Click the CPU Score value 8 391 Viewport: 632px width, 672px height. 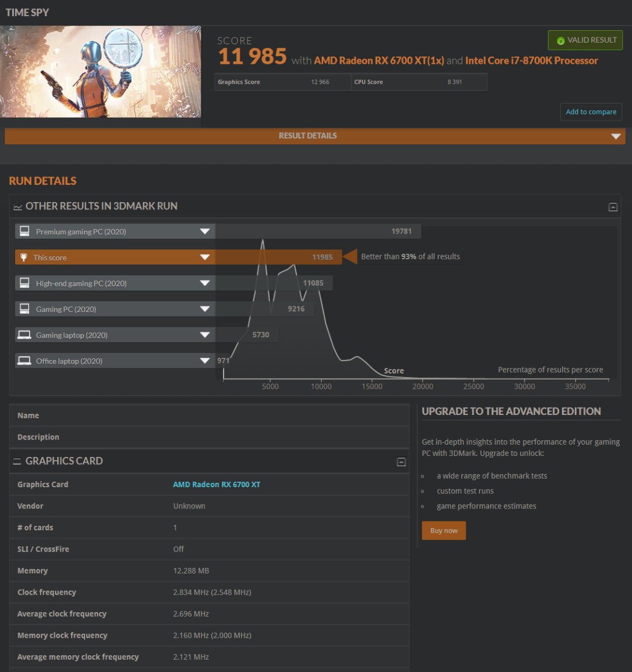point(455,82)
